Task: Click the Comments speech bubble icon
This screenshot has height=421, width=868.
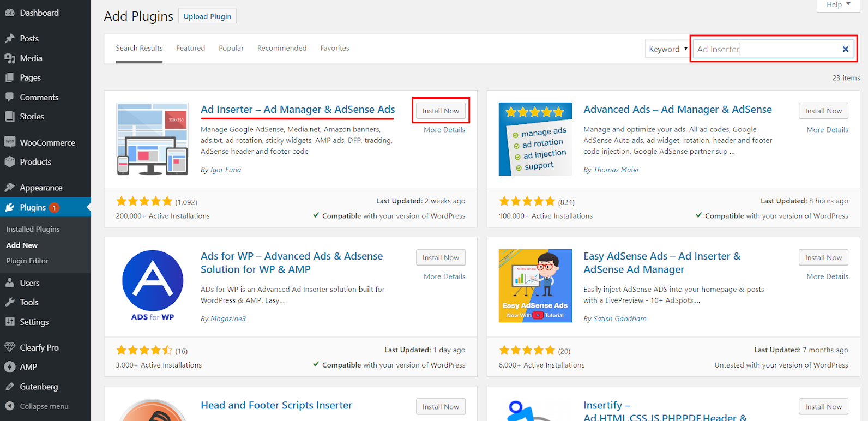Action: [x=10, y=97]
